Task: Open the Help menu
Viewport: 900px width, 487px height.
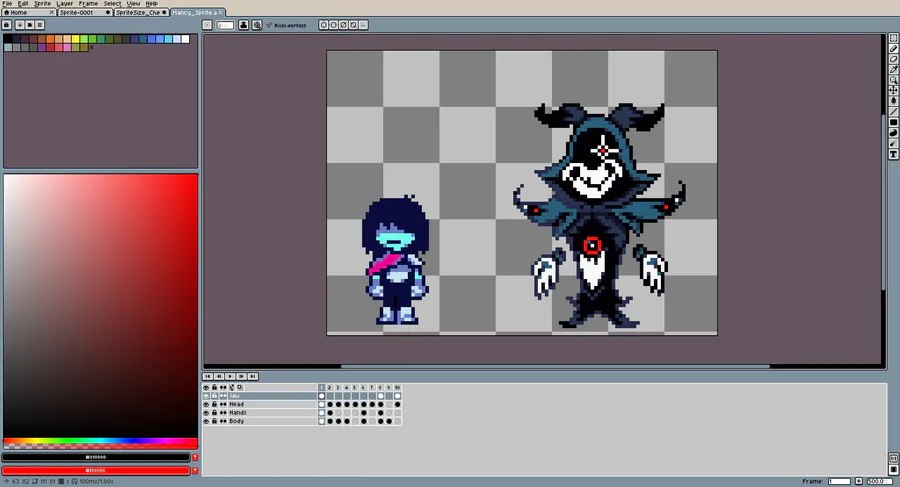Action: [x=152, y=3]
